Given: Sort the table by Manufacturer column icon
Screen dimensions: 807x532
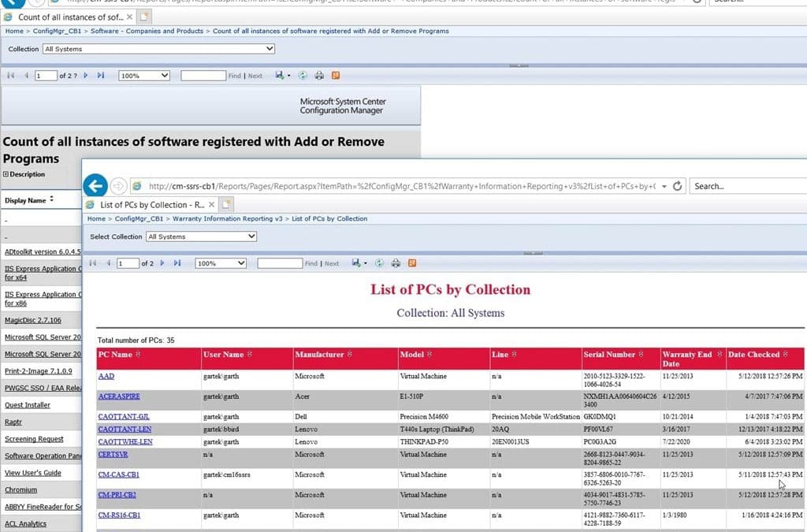Looking at the screenshot, I should [x=349, y=355].
